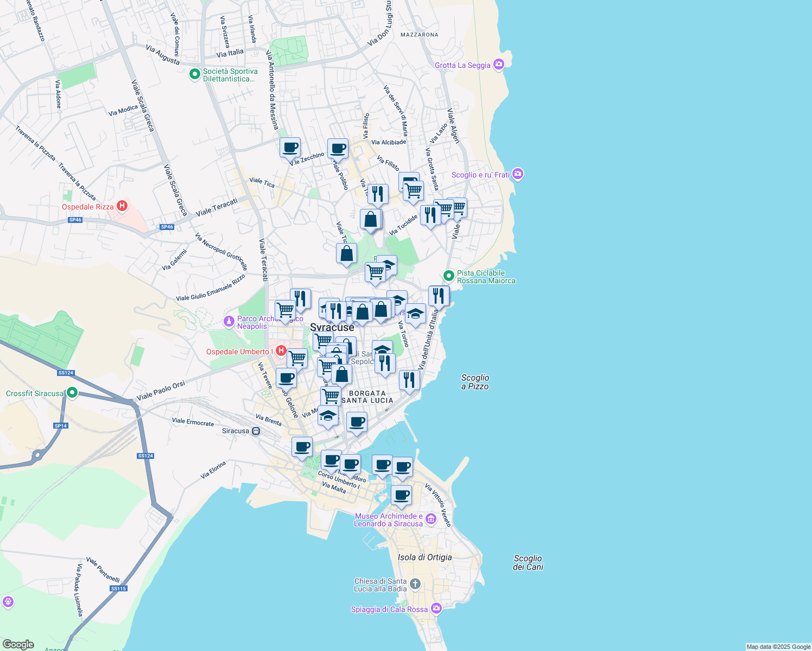Open the restaurant marker beside Pista Ciclabile

439,296
